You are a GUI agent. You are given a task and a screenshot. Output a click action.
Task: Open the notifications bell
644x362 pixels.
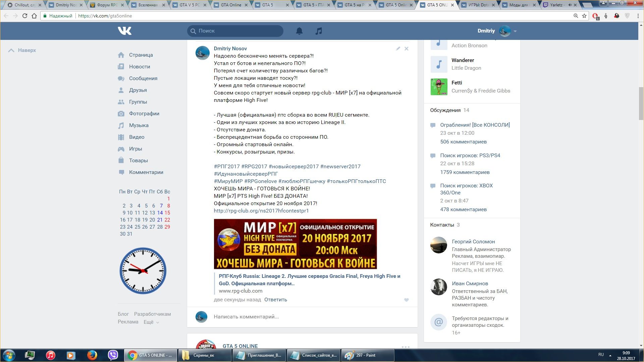tap(299, 31)
